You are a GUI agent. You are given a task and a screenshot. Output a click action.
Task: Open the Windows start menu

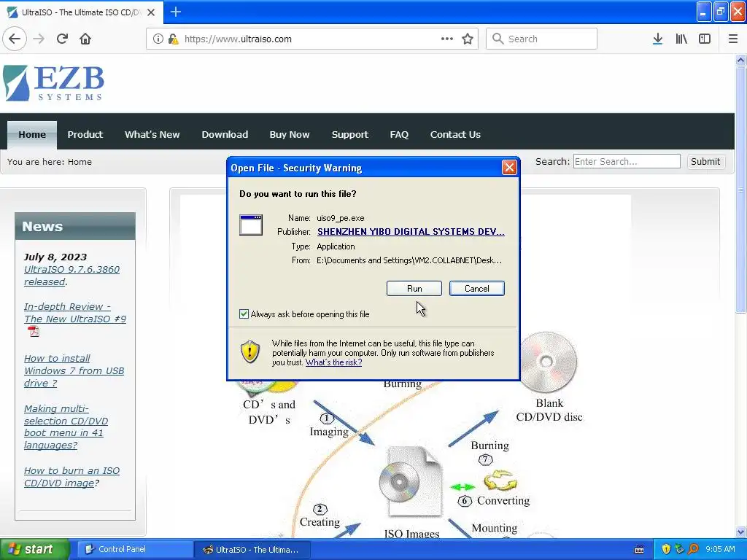click(35, 549)
